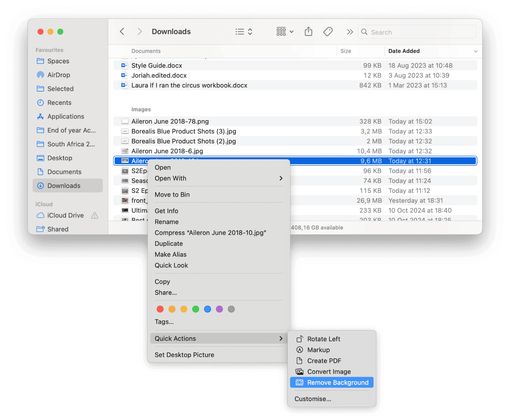Open the view options chevron next to list icon

249,32
